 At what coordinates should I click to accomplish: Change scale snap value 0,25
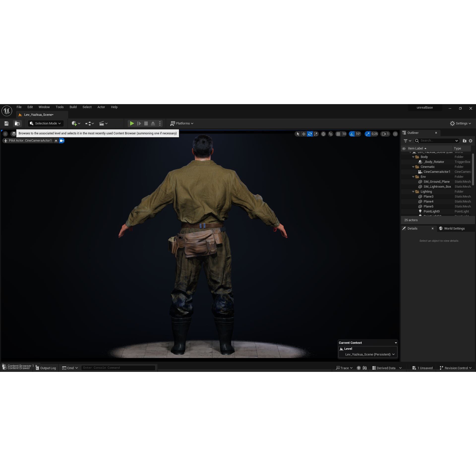(x=375, y=134)
